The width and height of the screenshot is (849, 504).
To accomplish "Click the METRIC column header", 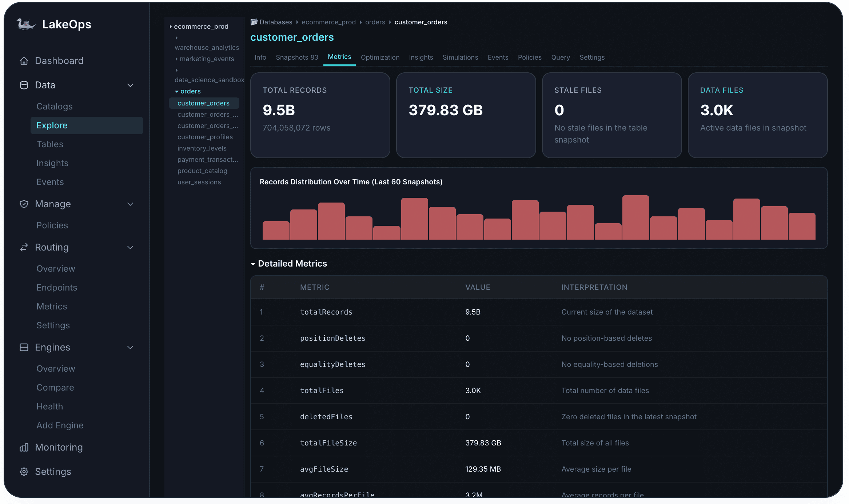I will click(x=315, y=287).
